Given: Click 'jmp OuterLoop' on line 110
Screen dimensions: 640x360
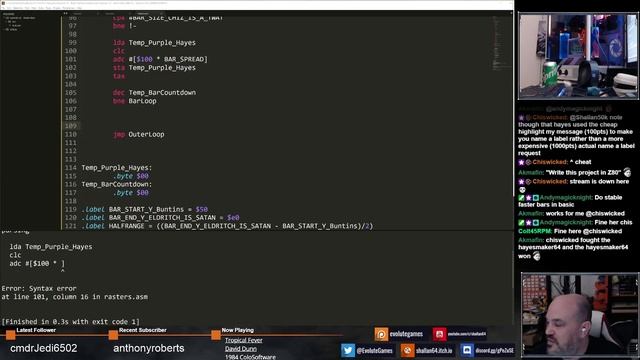Looking at the screenshot, I should point(139,134).
